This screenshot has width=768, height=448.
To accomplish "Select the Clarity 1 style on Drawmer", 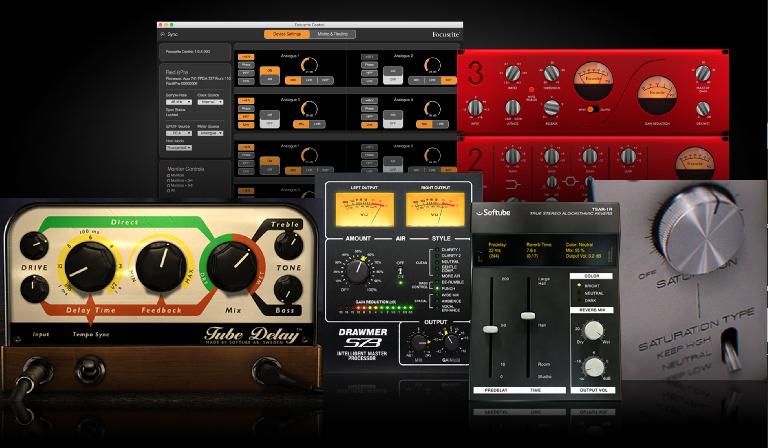I will pos(447,250).
